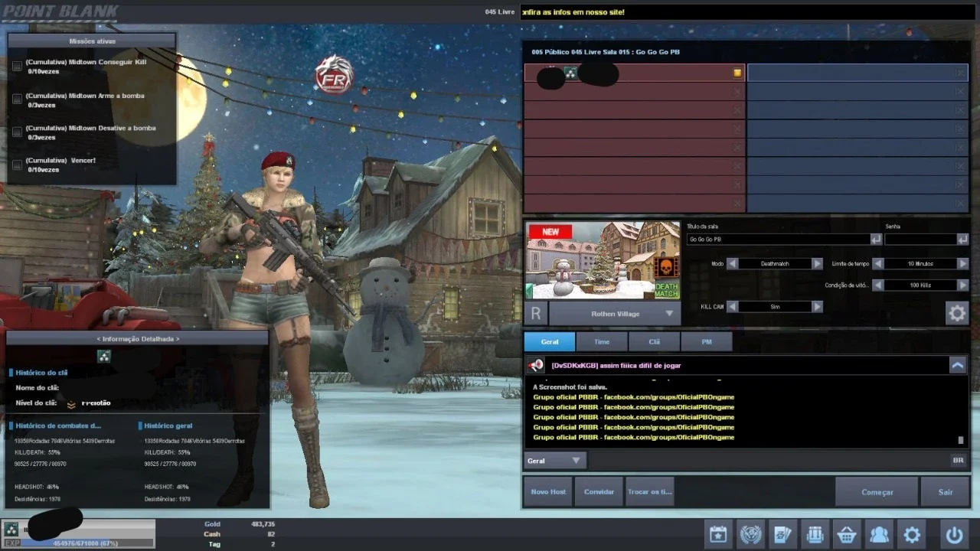Image resolution: width=980 pixels, height=551 pixels.
Task: Close the second blue team slot
Action: click(x=960, y=91)
